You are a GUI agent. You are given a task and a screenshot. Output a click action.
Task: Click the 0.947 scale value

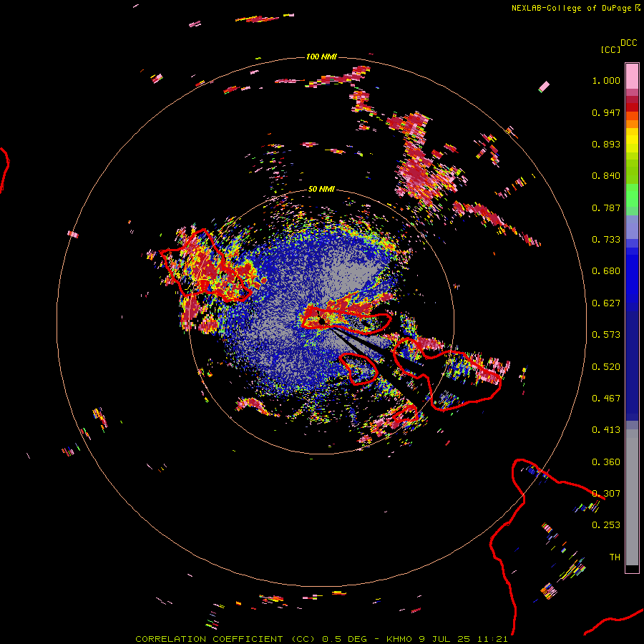coord(606,112)
